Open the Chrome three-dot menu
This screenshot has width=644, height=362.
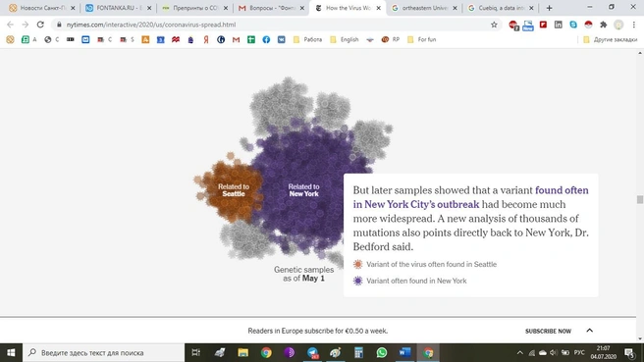[634, 25]
